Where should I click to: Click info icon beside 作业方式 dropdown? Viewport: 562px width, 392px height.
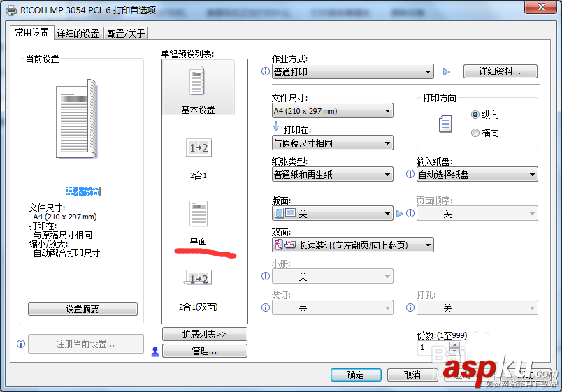tap(266, 71)
